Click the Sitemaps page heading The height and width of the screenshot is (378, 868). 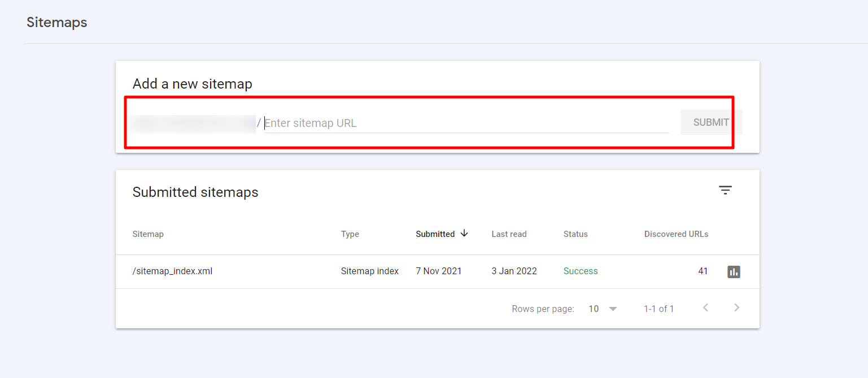click(x=57, y=23)
